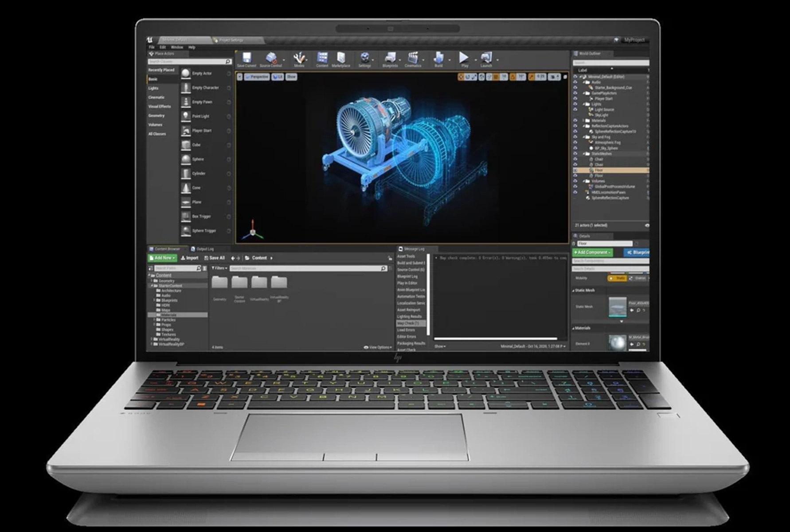Click the Message Log category list scrollbar
This screenshot has width=790, height=532.
(x=428, y=294)
